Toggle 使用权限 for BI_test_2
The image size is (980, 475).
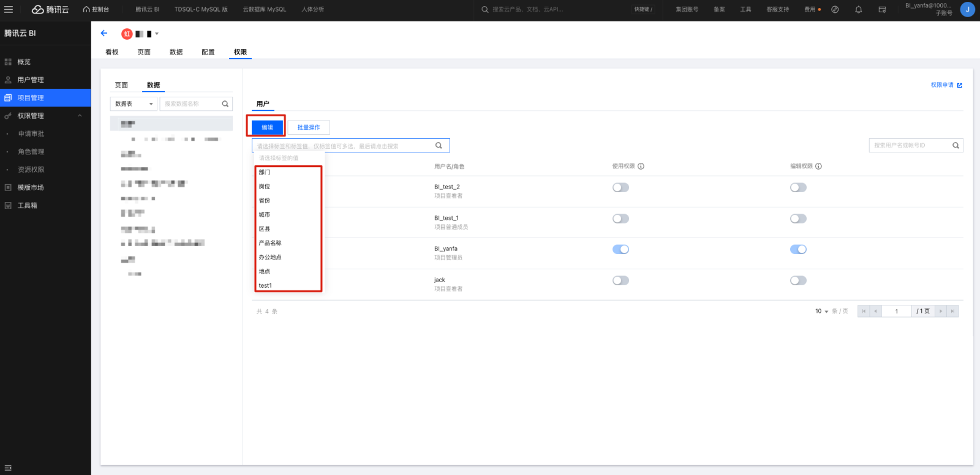click(x=620, y=187)
